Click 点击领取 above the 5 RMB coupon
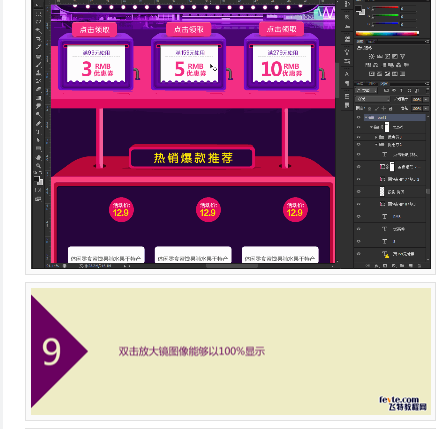The width and height of the screenshot is (443, 429). pos(189,30)
